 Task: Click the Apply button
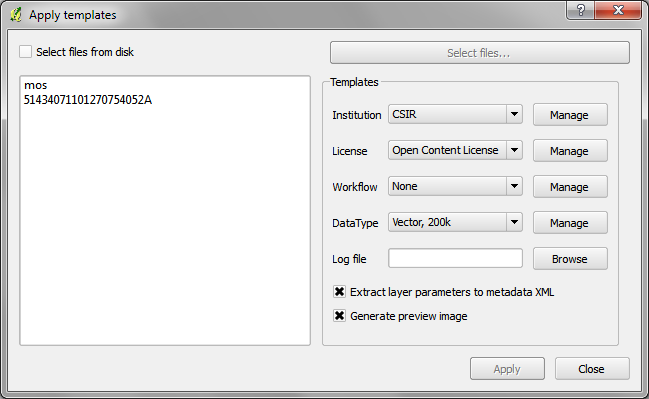coord(507,369)
